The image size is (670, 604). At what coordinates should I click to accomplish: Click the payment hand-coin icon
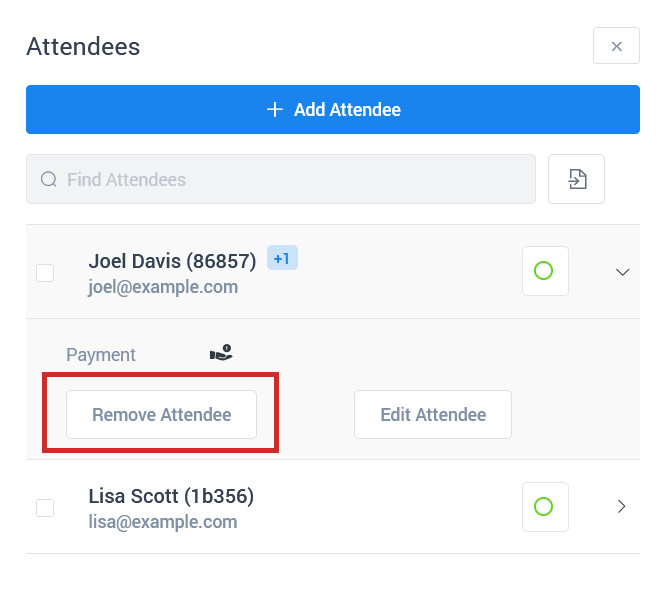[221, 352]
